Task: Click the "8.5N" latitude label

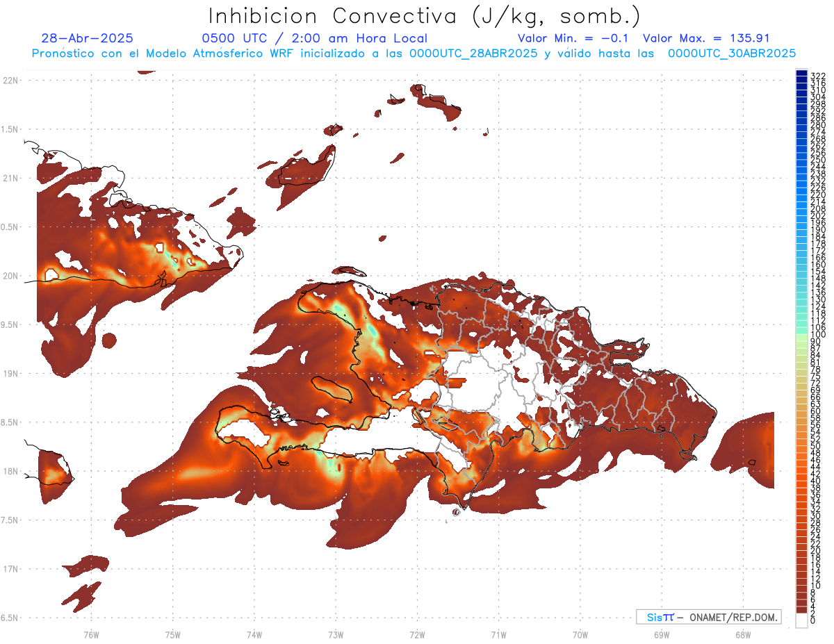Action: (x=10, y=422)
